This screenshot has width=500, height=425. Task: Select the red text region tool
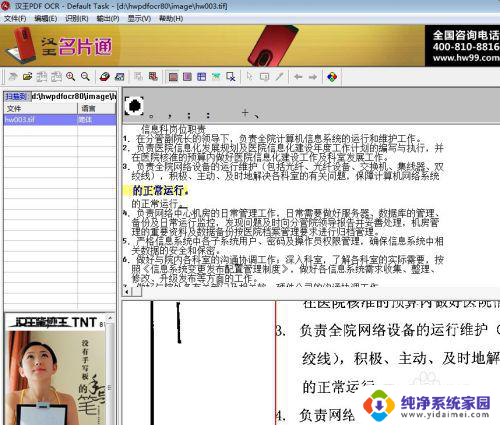coord(173,77)
